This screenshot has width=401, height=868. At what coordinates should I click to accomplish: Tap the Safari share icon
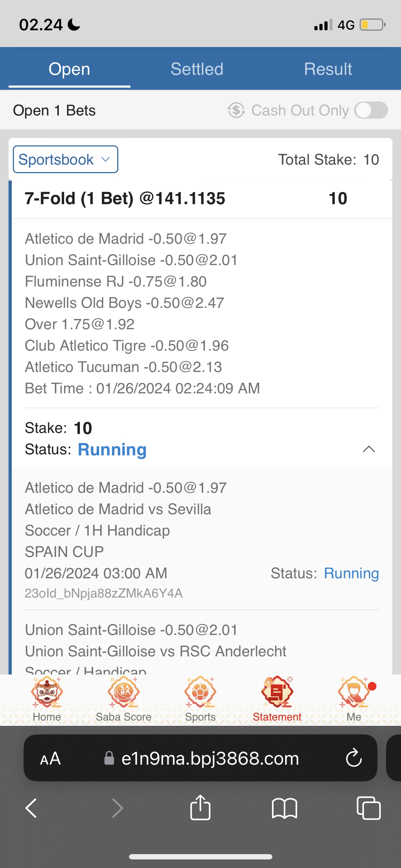click(x=200, y=808)
